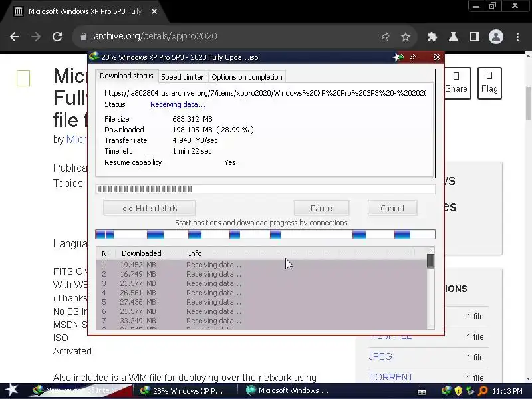Select connection row with 16.749 MB
Viewport: 532px width, 399px height.
pyautogui.click(x=261, y=274)
